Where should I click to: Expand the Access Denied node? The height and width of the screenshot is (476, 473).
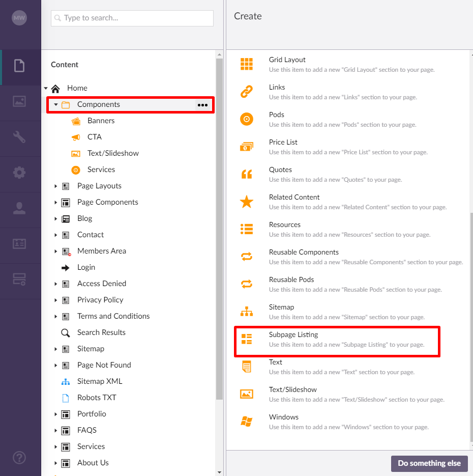[56, 284]
